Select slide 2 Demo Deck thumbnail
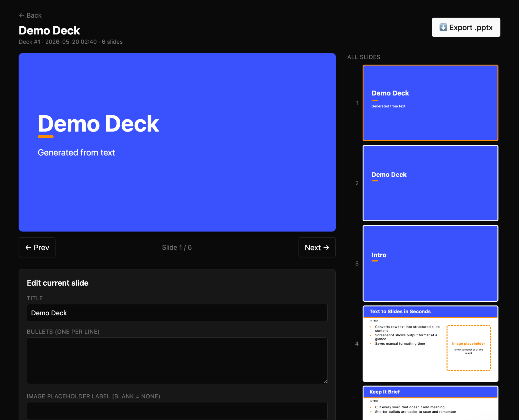The height and width of the screenshot is (420, 519). [430, 183]
